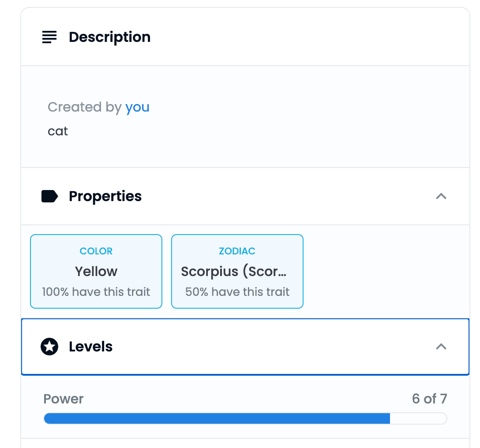Click the 'cat' description text
The width and height of the screenshot is (480, 448).
point(58,131)
